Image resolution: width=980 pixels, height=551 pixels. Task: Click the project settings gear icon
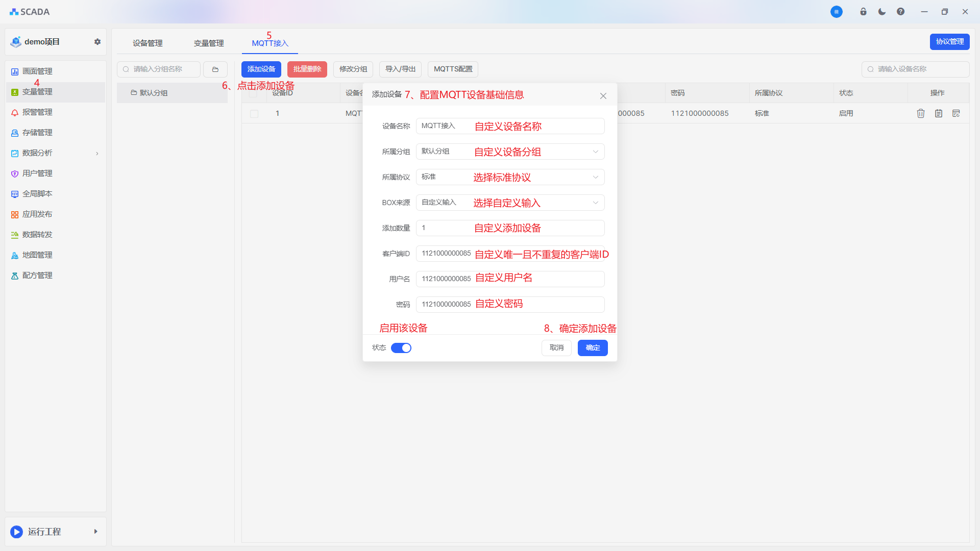pos(97,42)
